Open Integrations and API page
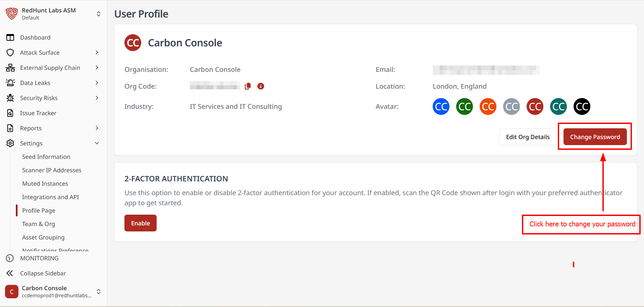 51,197
